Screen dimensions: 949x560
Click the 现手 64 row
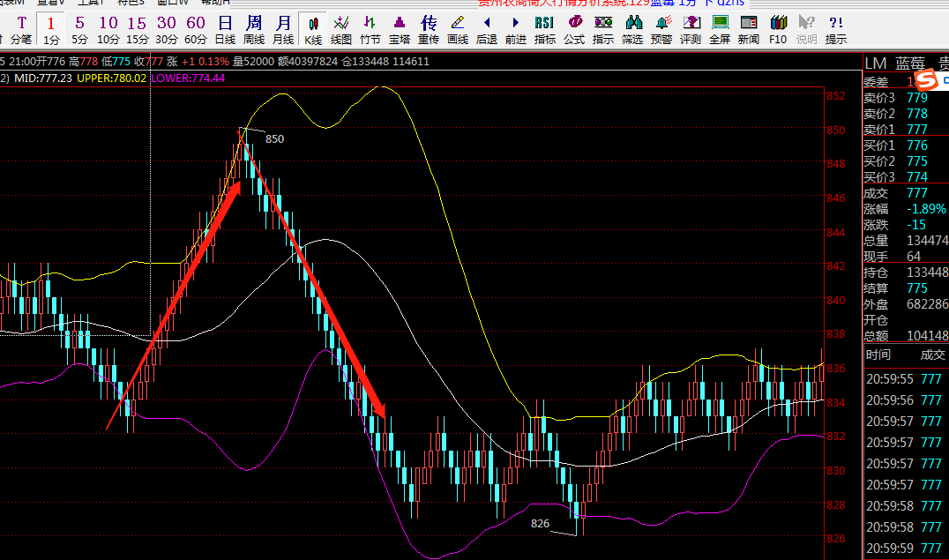pyautogui.click(x=906, y=256)
